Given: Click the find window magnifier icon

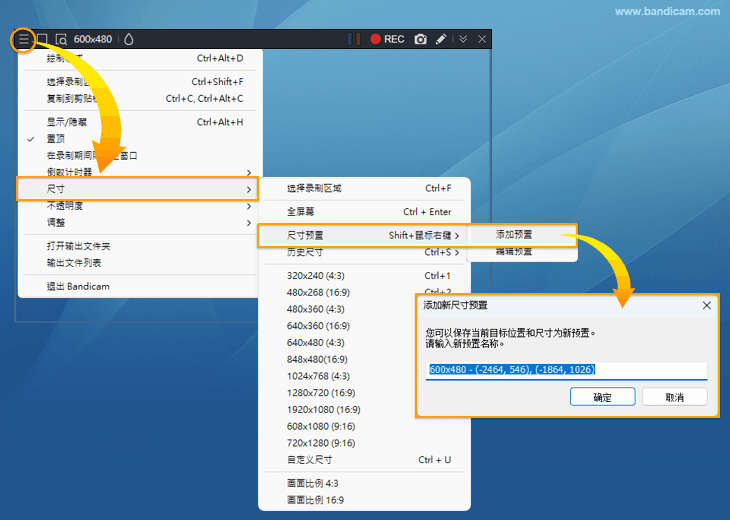Looking at the screenshot, I should pos(61,39).
